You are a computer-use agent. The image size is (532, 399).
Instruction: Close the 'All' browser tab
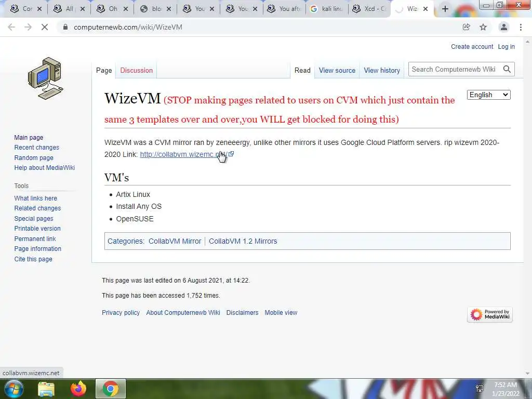tap(83, 9)
